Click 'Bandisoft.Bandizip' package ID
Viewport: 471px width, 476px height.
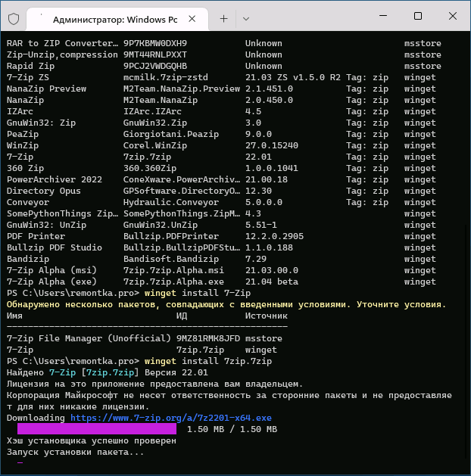(171, 259)
